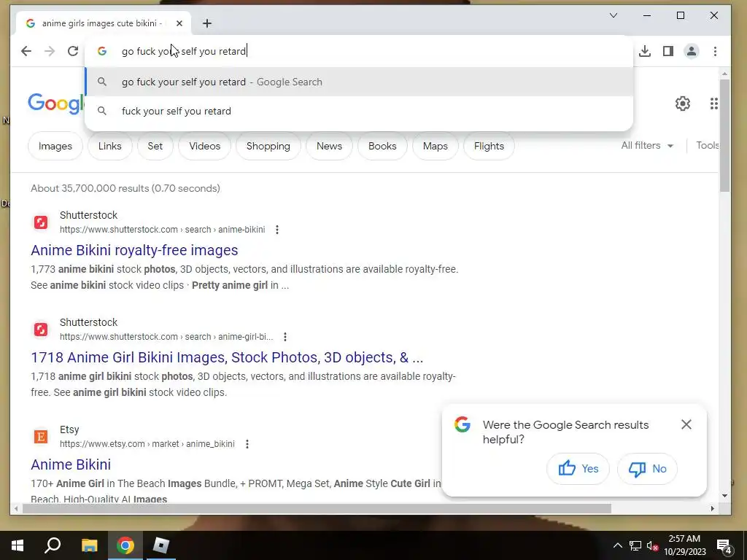Click the Etsy favicon
Screen dimensions: 747x560
pyautogui.click(x=41, y=436)
